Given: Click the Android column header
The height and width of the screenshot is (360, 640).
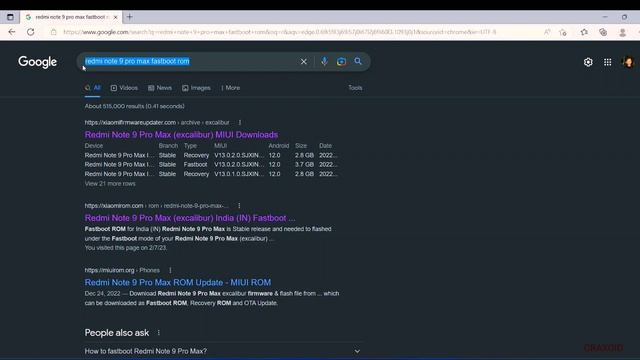Looking at the screenshot, I should 279,146.
